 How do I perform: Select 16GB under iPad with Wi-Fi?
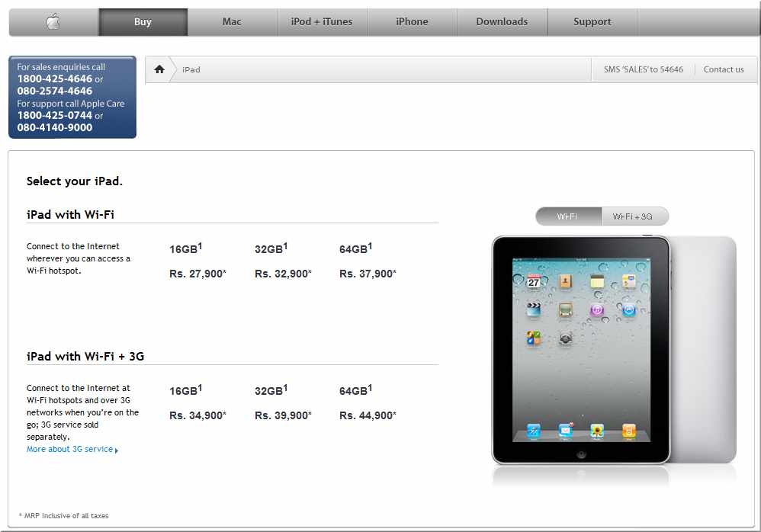(x=185, y=248)
